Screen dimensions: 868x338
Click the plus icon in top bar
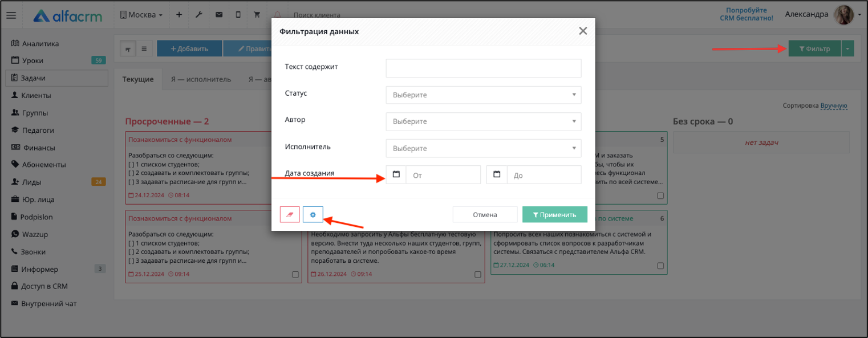(179, 15)
